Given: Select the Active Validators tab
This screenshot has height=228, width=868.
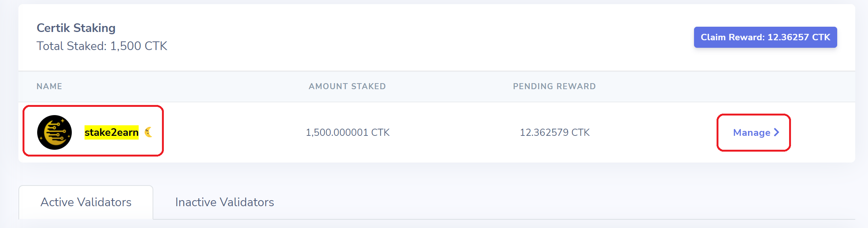Looking at the screenshot, I should pos(86,202).
